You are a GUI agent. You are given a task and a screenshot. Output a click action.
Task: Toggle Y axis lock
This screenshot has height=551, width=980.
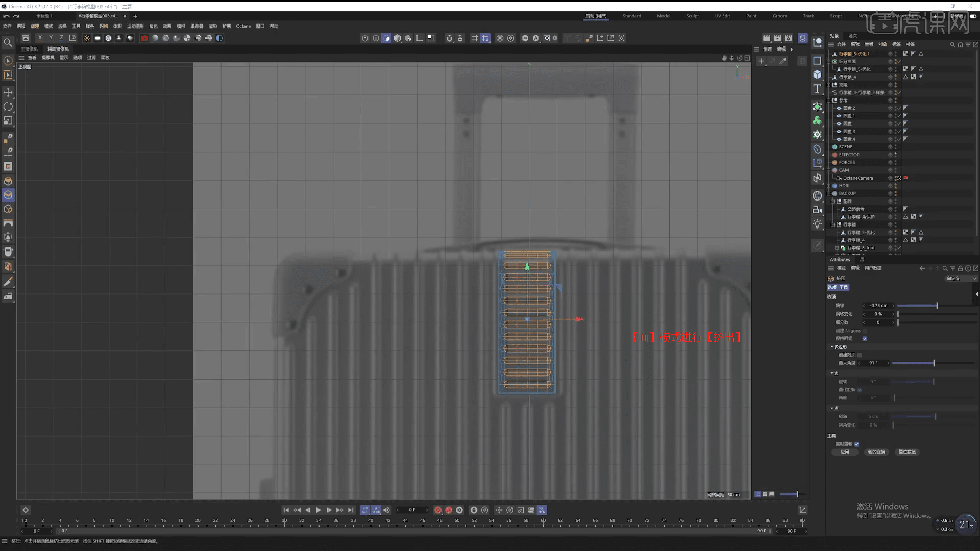tap(51, 38)
